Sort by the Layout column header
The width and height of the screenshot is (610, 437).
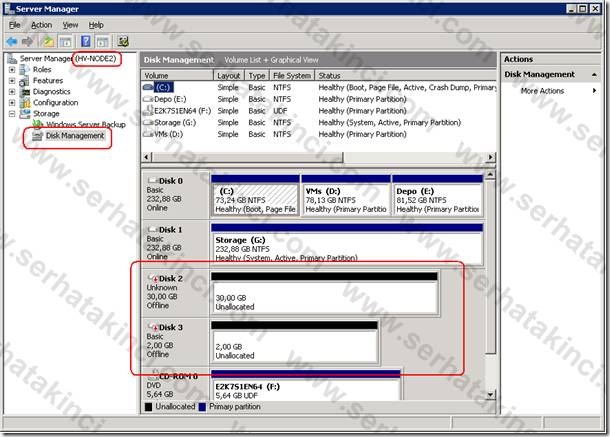click(229, 75)
